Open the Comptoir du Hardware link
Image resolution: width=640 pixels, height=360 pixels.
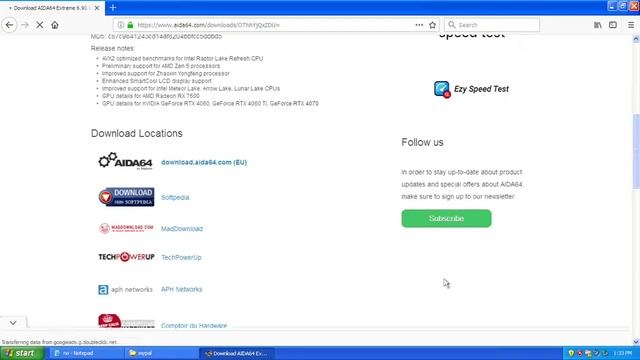click(194, 325)
